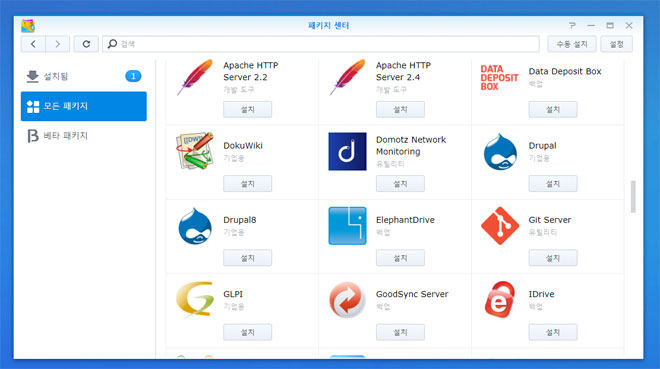
Task: Open the 설치됨 (Installed) tab
Action: point(84,76)
